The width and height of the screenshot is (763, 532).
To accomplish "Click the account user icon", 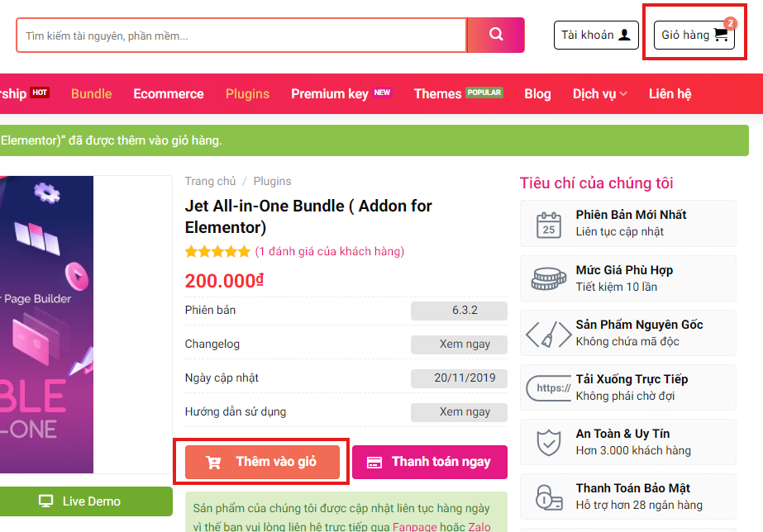I will click(624, 35).
